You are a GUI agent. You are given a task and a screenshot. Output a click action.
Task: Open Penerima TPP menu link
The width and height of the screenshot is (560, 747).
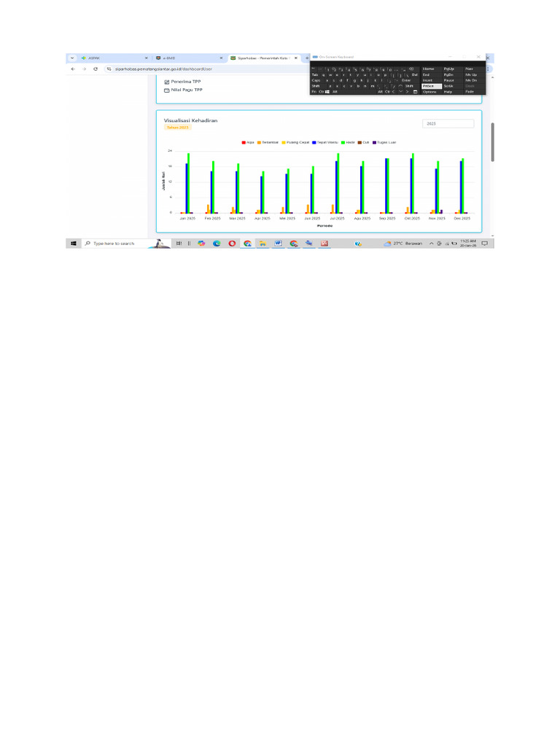point(182,82)
